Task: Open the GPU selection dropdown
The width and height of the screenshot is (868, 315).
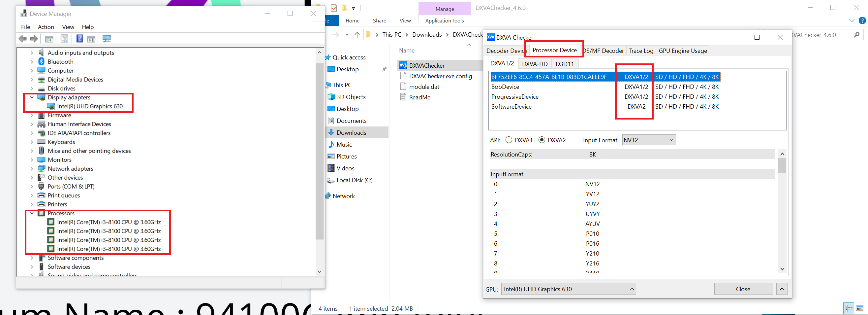Action: point(569,289)
